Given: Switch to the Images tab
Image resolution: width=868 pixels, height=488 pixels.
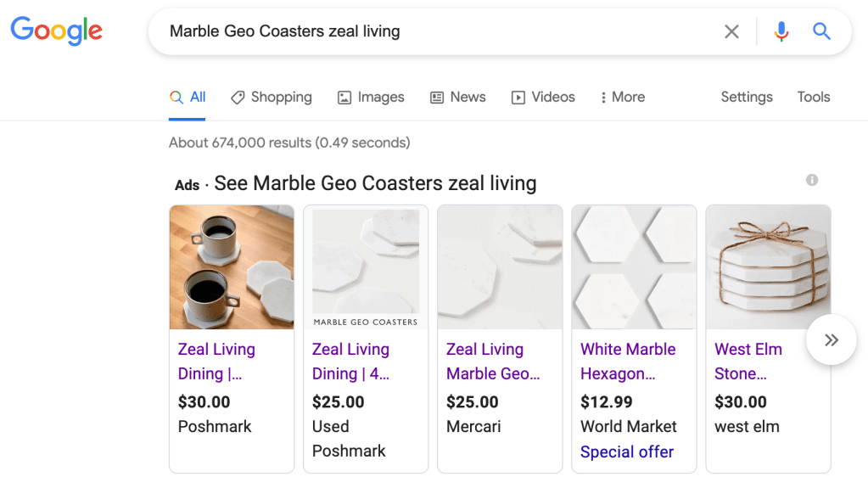Looking at the screenshot, I should 371,97.
